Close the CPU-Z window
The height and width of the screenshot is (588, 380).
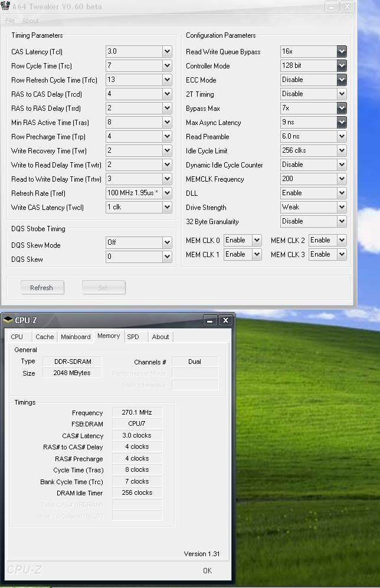(226, 320)
